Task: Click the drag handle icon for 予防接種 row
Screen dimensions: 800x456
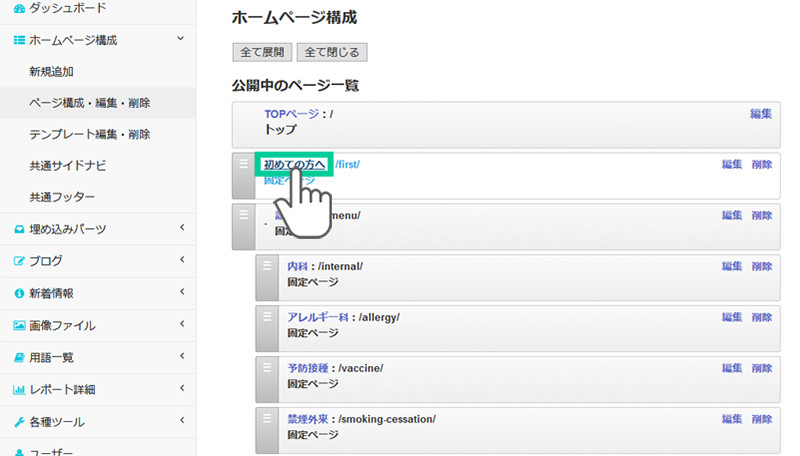Action: point(267,366)
